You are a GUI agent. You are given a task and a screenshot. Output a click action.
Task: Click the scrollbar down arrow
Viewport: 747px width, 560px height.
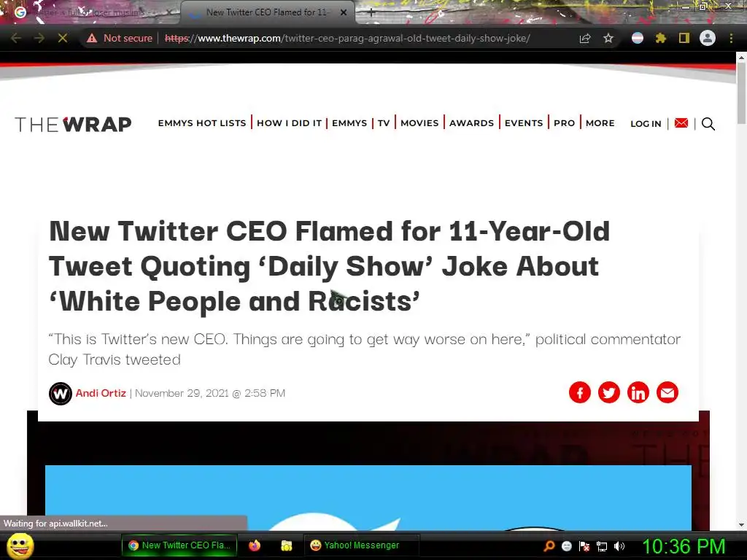741,525
